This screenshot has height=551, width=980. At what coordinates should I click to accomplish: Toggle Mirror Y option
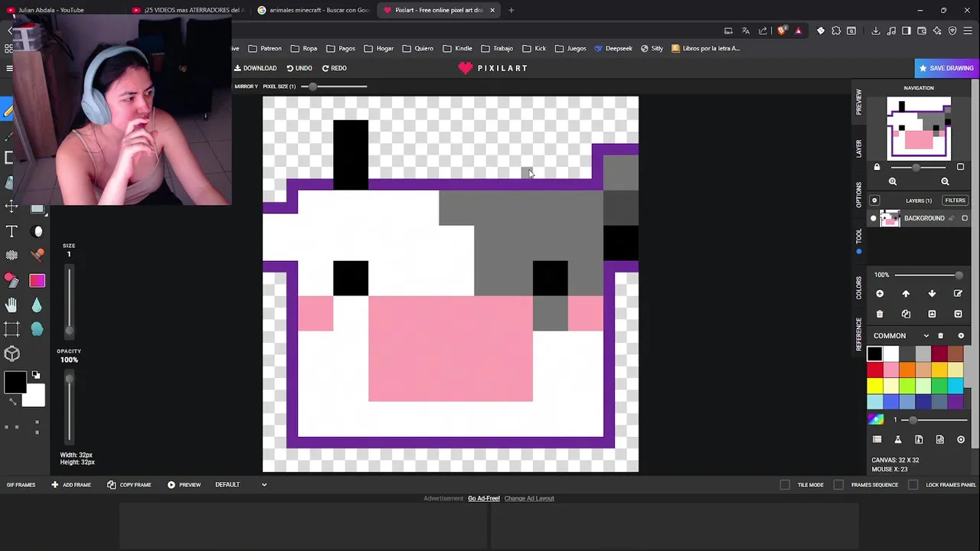tap(246, 86)
